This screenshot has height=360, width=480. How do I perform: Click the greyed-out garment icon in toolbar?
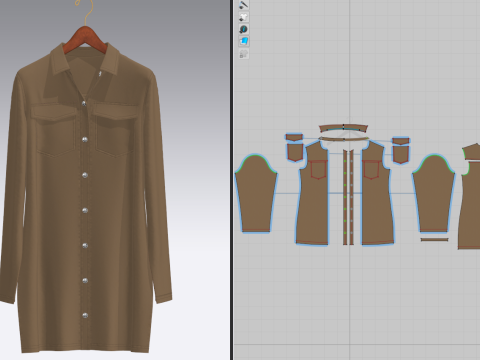coord(244,54)
